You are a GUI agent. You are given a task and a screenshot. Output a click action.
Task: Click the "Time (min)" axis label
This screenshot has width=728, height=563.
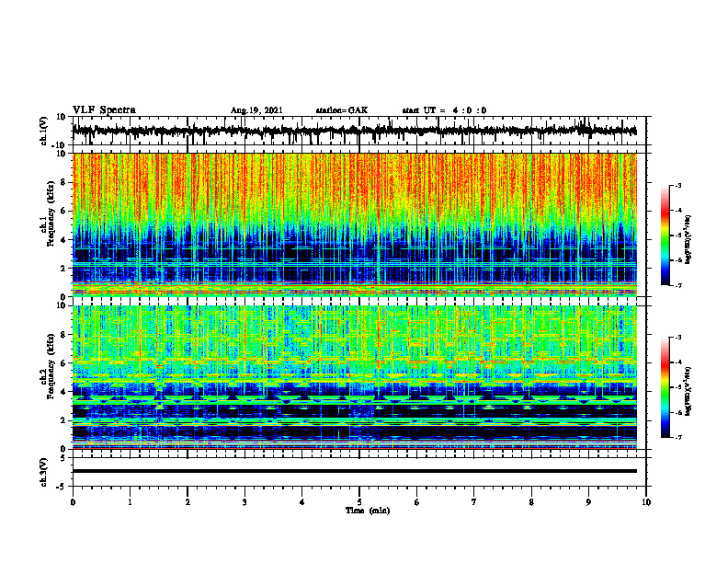tap(368, 511)
